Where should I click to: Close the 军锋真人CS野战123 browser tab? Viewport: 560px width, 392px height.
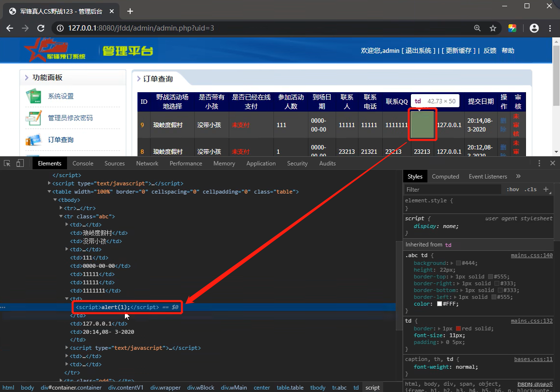(x=112, y=12)
